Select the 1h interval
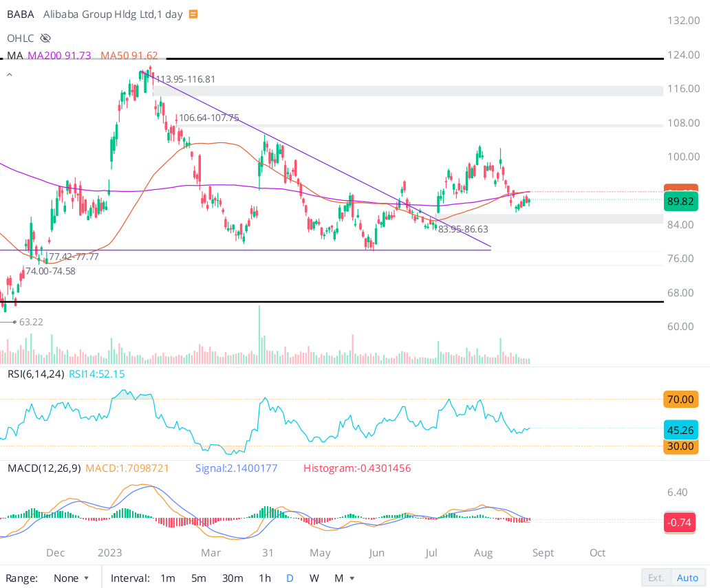The image size is (710, 588). (265, 578)
